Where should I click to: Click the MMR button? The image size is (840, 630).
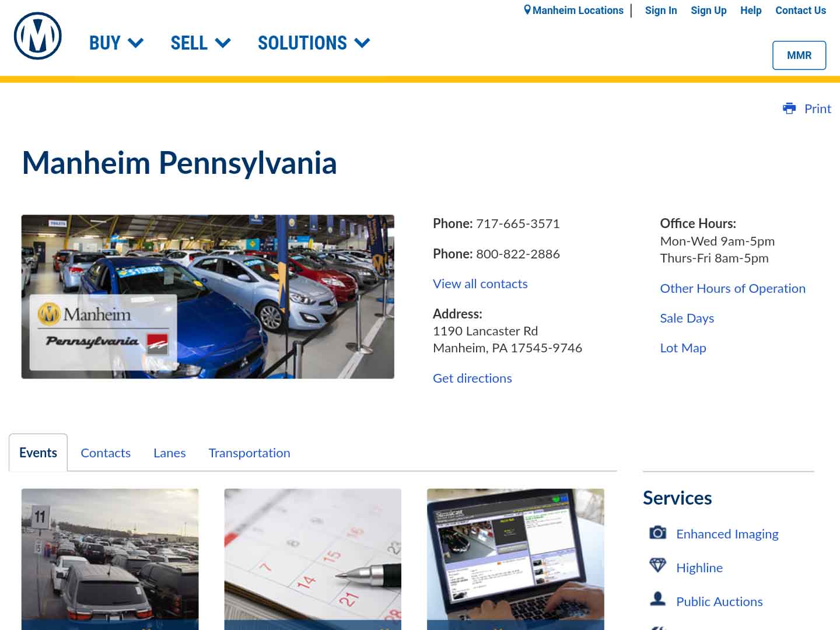pos(799,55)
